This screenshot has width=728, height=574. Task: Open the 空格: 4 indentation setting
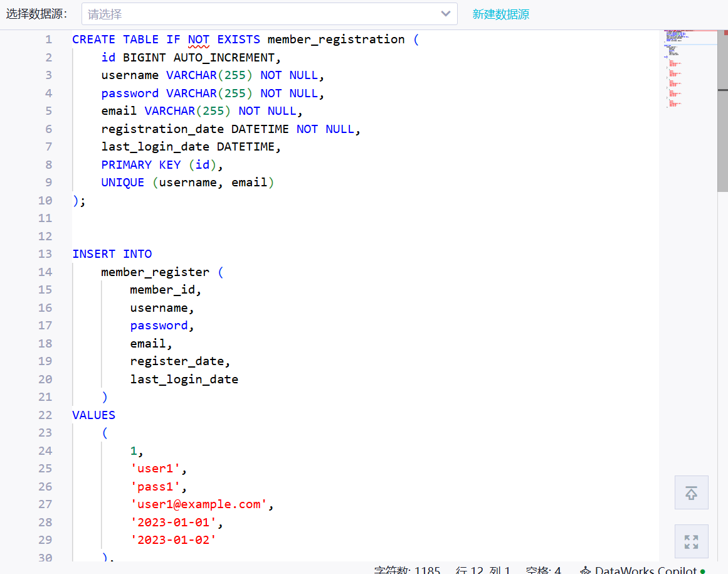543,570
